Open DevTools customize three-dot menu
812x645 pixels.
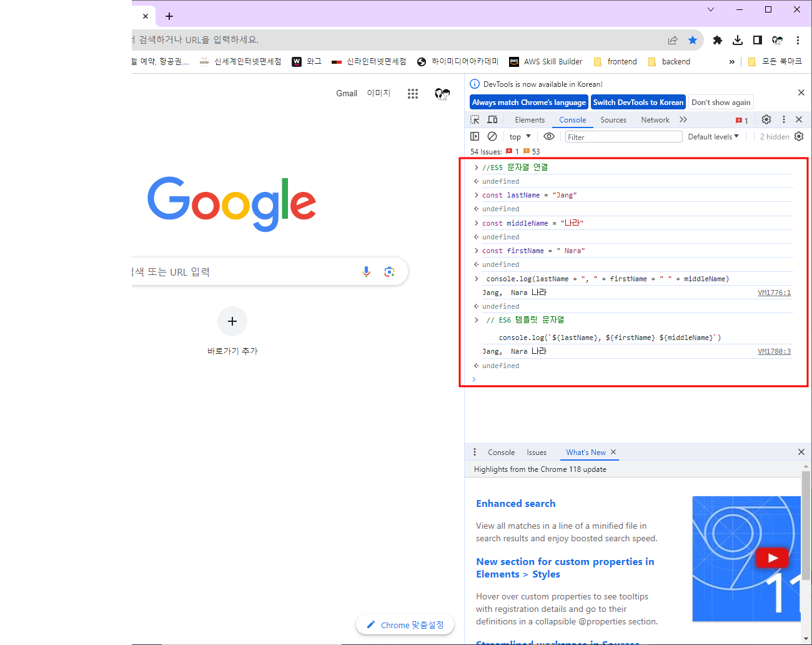(784, 119)
